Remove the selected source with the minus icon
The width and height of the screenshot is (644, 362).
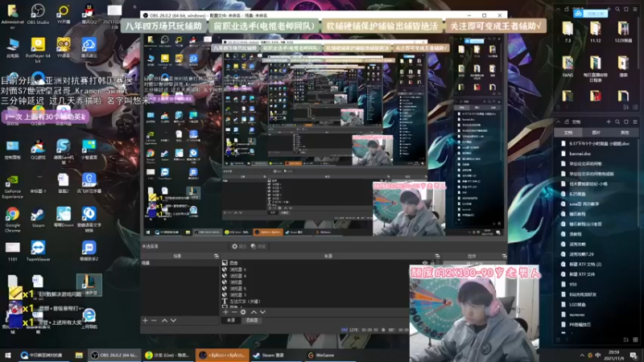[x=234, y=312]
